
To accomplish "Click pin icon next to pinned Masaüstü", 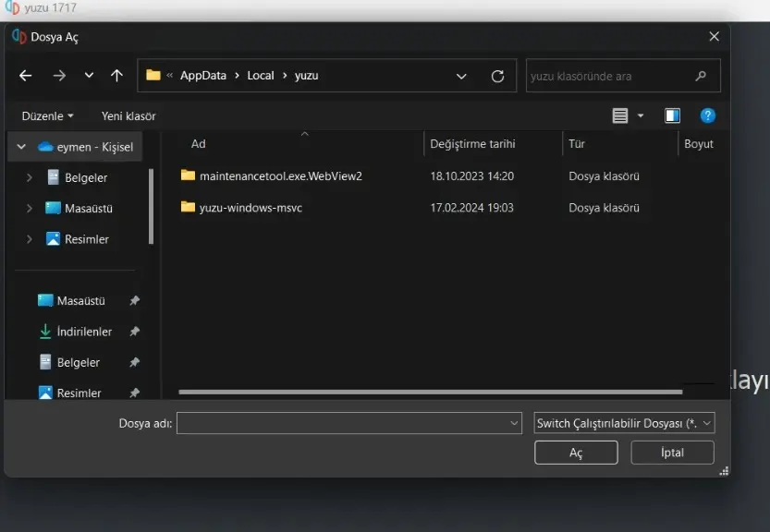I will [135, 301].
